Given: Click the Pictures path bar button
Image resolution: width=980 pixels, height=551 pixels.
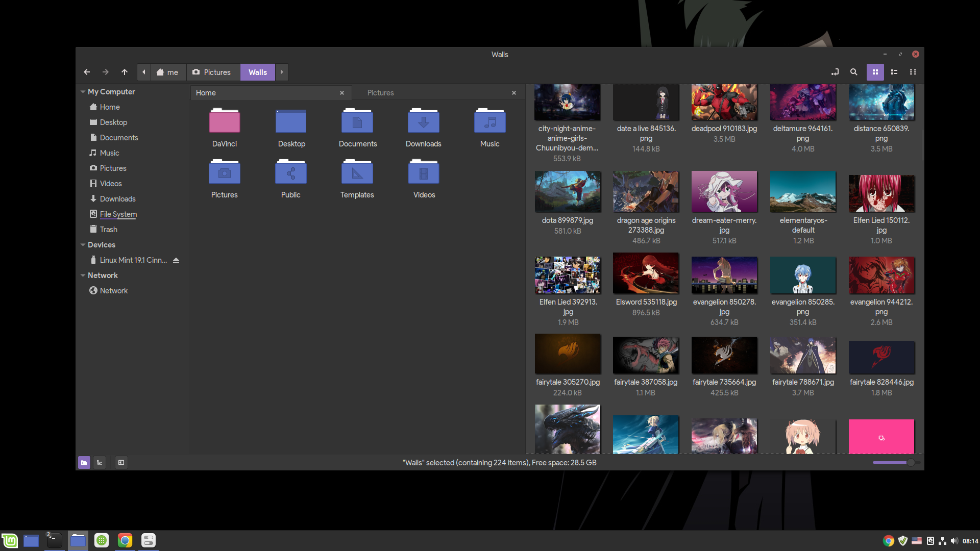Looking at the screenshot, I should coord(212,72).
